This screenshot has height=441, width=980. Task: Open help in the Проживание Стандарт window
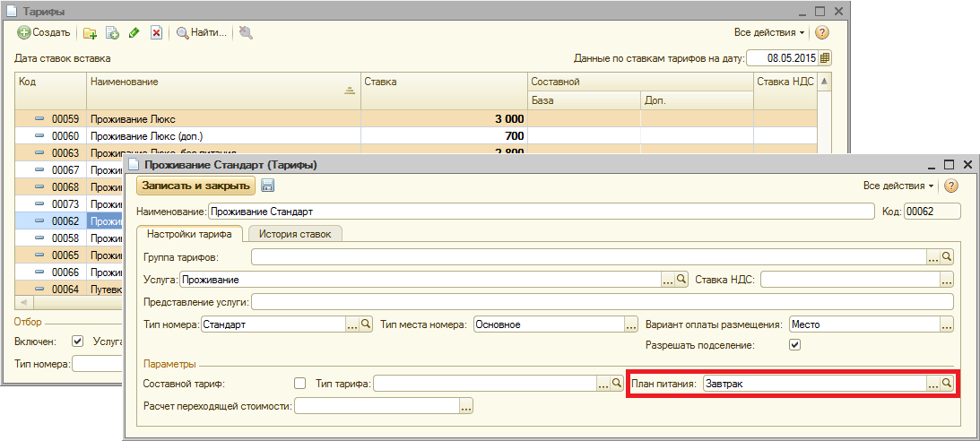(x=950, y=185)
